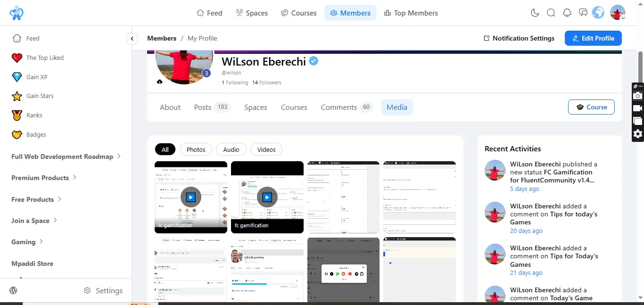Collapse the left sidebar with the arrow
The width and height of the screenshot is (644, 305).
[x=132, y=39]
